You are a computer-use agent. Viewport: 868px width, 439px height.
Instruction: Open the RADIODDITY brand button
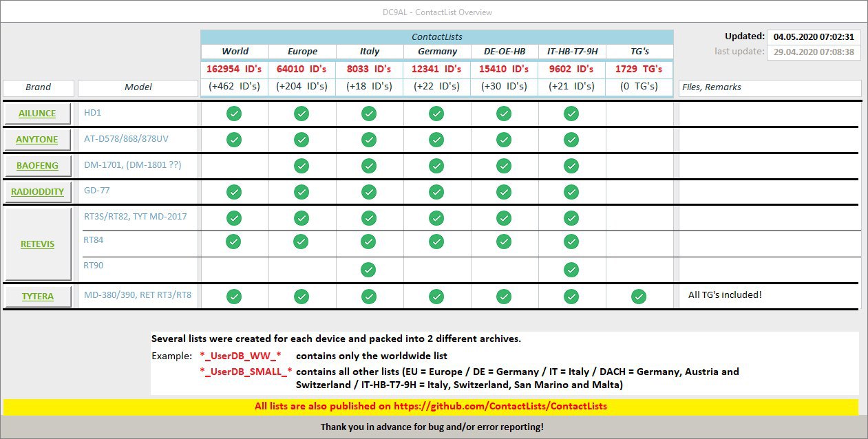click(38, 192)
